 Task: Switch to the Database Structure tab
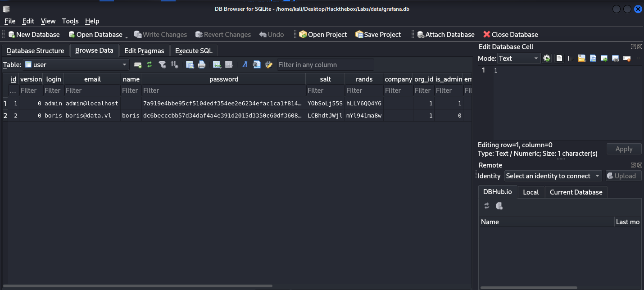click(x=36, y=51)
